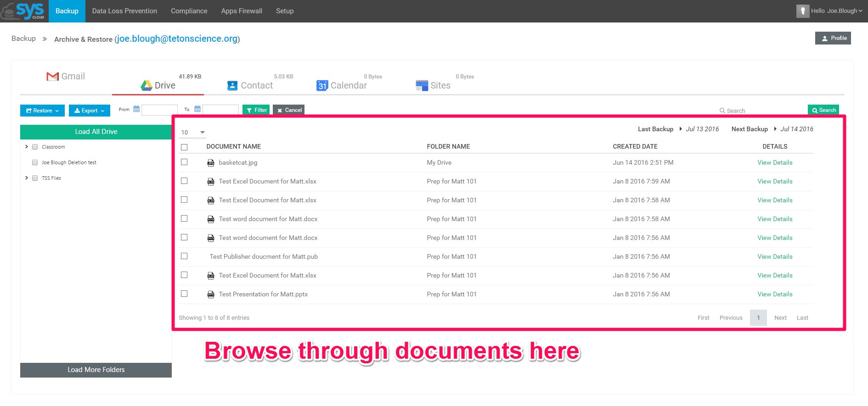Open the Hello Joe.Blough user menu
The image size is (868, 406).
pyautogui.click(x=836, y=11)
